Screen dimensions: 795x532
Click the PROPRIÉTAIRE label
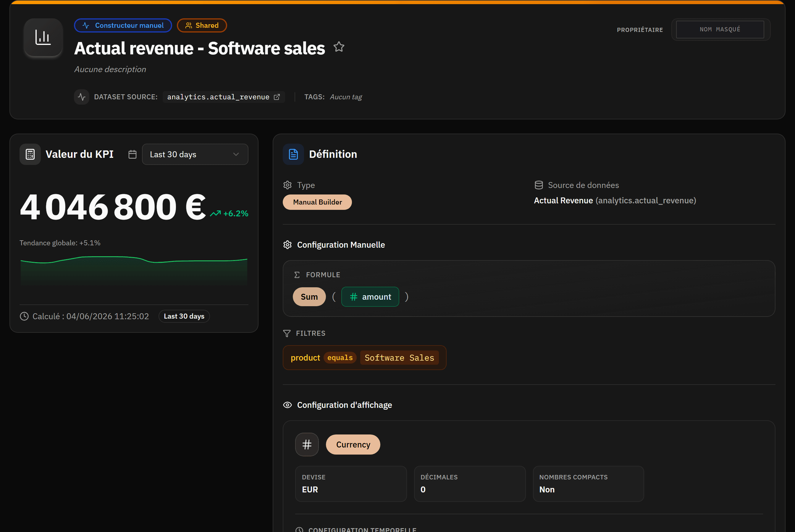[639, 30]
